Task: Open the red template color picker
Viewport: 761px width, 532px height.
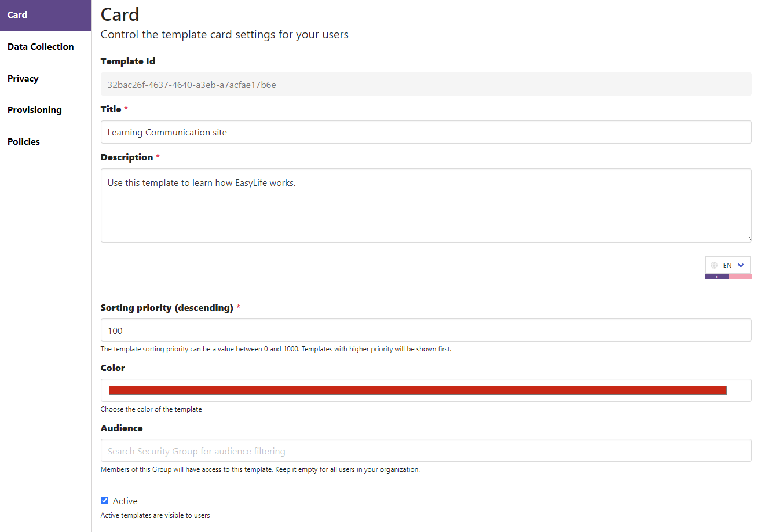Action: point(417,390)
